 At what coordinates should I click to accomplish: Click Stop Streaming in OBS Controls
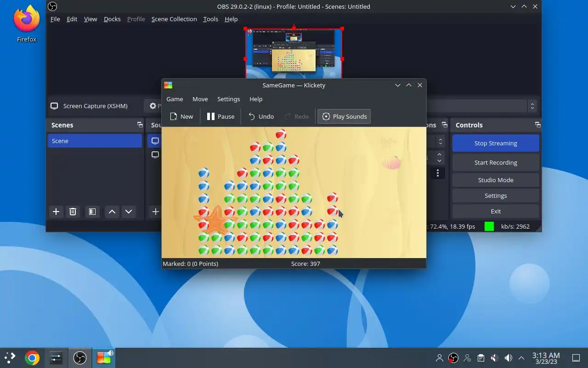pos(496,143)
